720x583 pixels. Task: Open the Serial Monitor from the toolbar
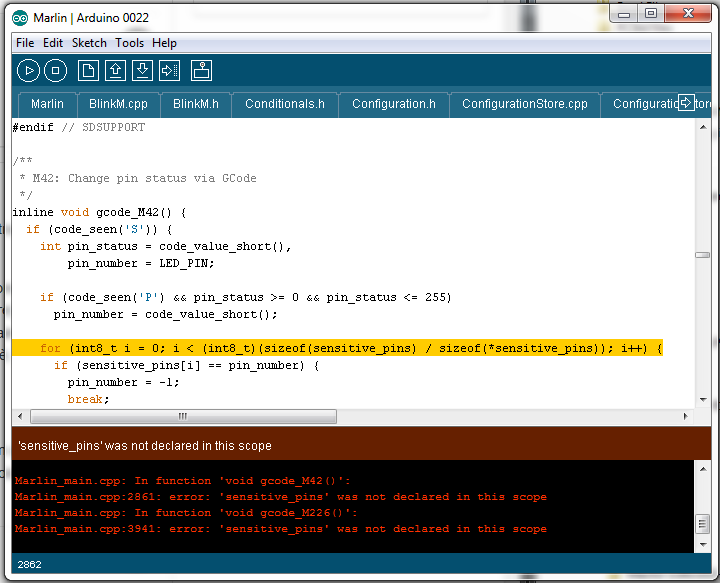click(x=202, y=70)
